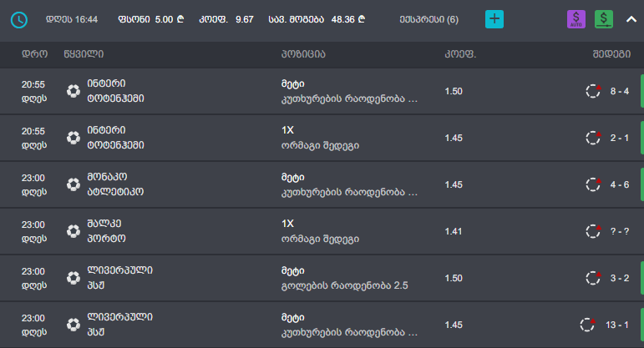Click live status icon beside 4 - 6
The height and width of the screenshot is (348, 644).
coord(593,184)
